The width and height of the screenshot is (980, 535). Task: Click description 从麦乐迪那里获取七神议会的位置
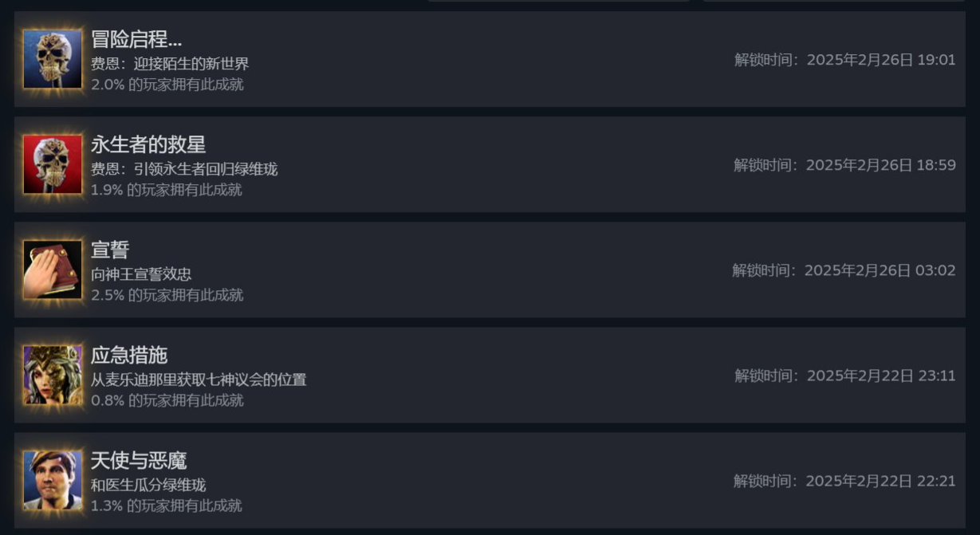click(199, 380)
